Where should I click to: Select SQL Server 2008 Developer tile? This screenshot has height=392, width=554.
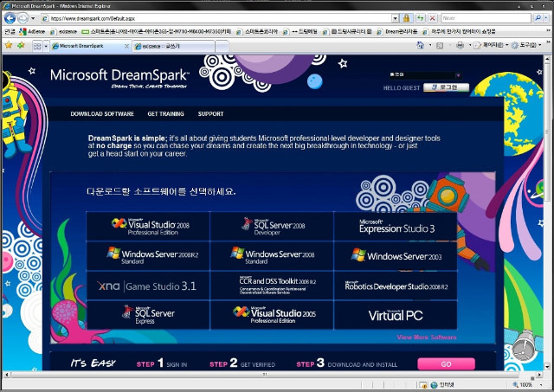(x=272, y=227)
